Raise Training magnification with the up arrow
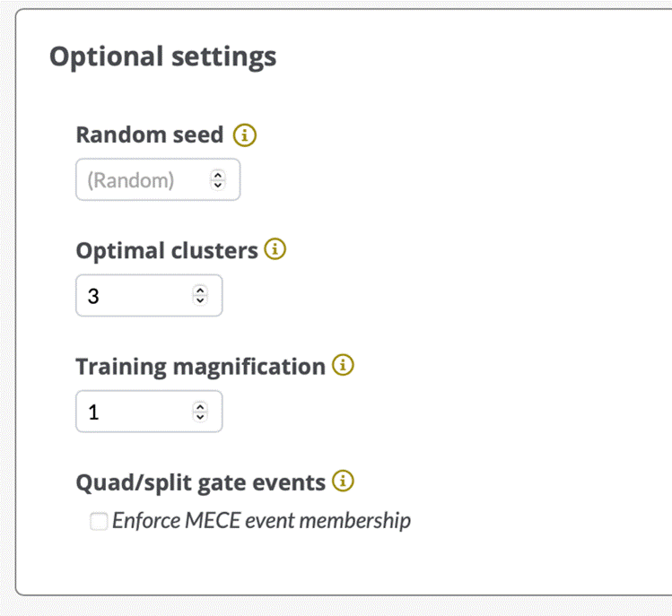 point(200,406)
